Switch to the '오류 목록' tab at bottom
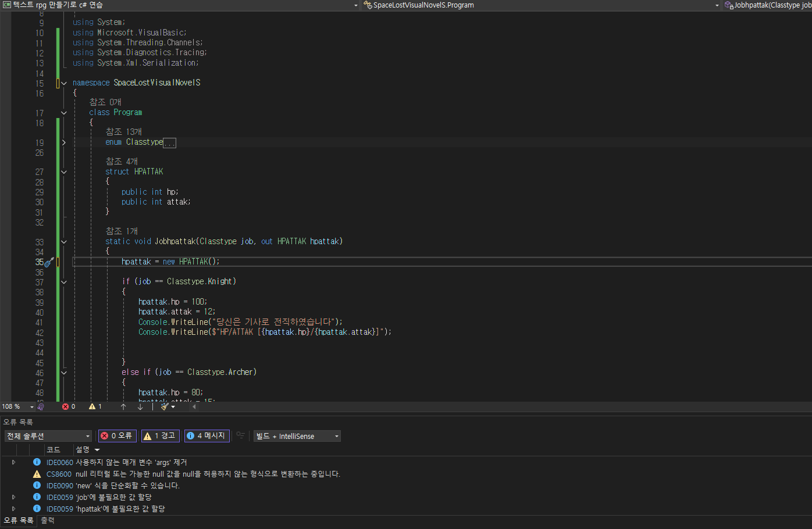812x529 pixels. coord(19,521)
